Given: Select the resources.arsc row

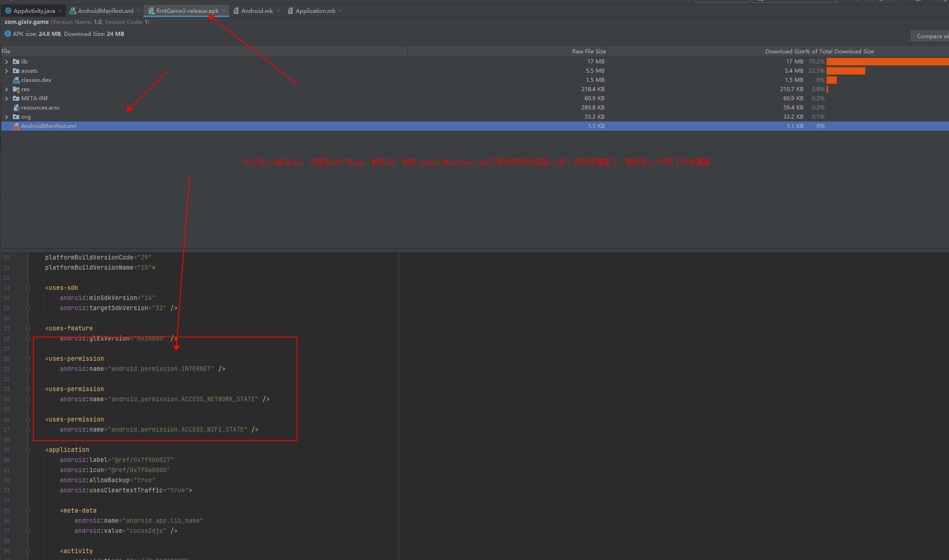Looking at the screenshot, I should (41, 108).
